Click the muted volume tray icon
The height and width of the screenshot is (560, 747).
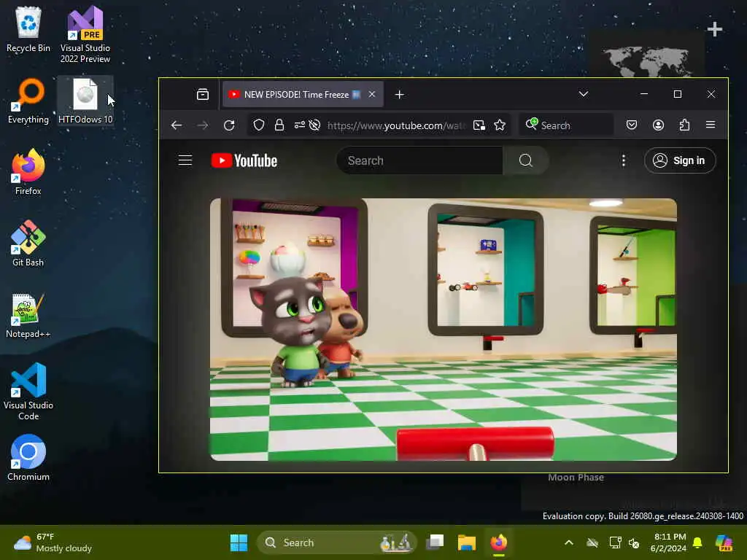click(634, 542)
